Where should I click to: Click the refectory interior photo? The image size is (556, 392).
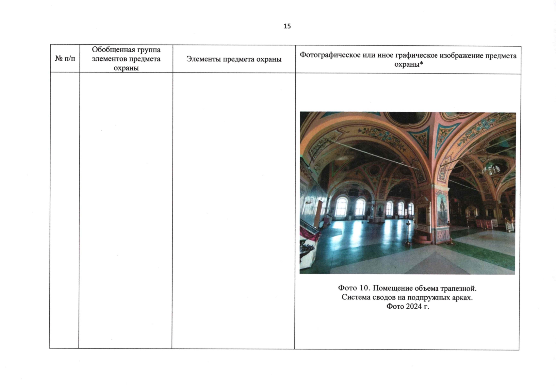[x=407, y=193]
